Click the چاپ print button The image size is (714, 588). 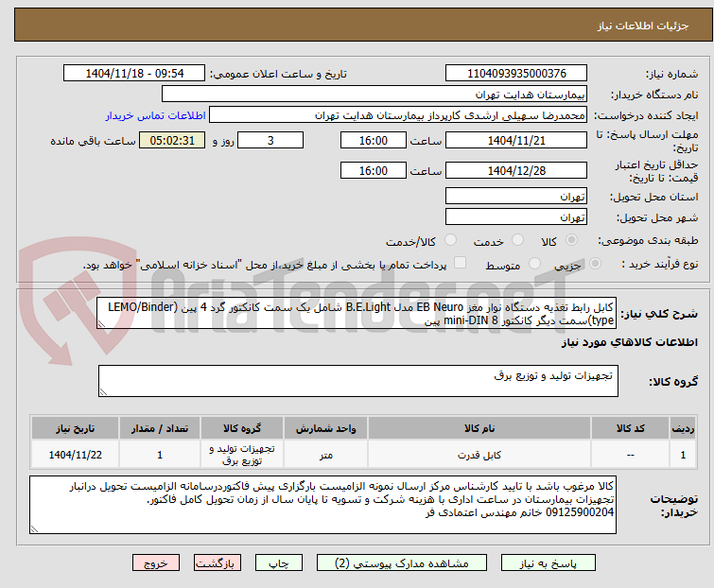(x=278, y=563)
